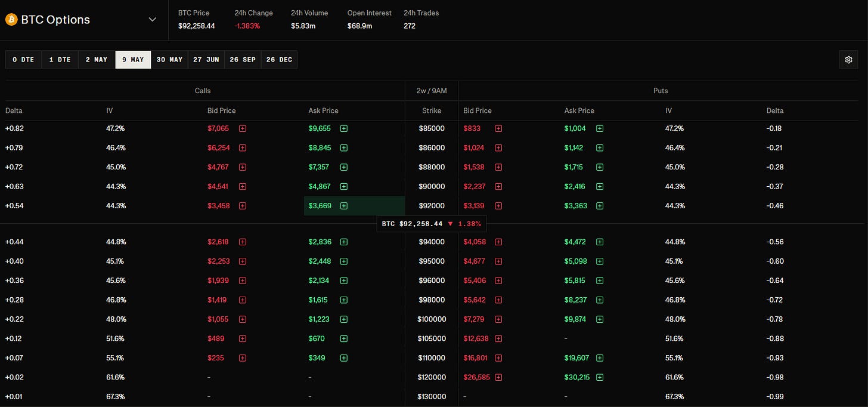Click green plus beside $1,004 put ask
Image resolution: width=868 pixels, height=407 pixels.
click(x=600, y=128)
